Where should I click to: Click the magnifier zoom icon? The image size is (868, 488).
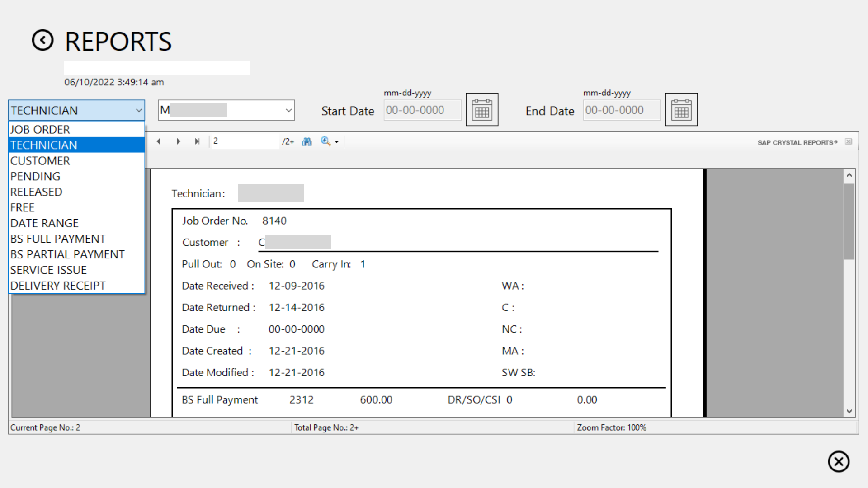[325, 141]
